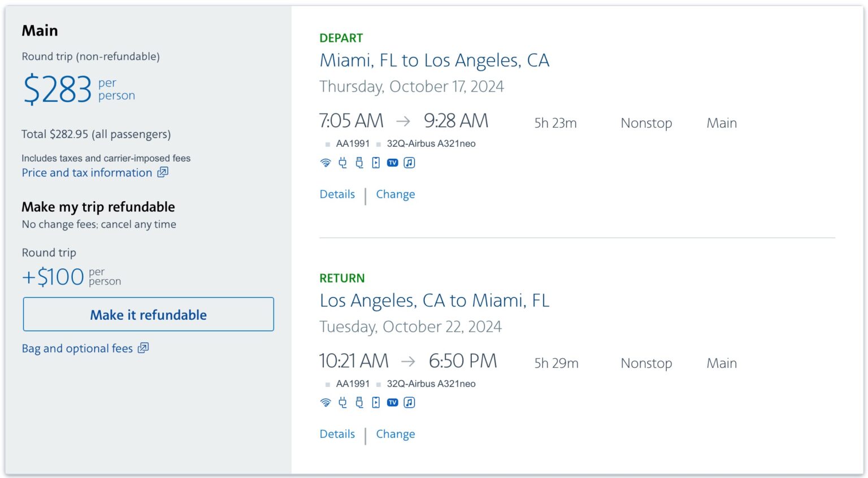Open the streaming entertainment icon on depart segment
This screenshot has width=868, height=478.
tap(375, 163)
